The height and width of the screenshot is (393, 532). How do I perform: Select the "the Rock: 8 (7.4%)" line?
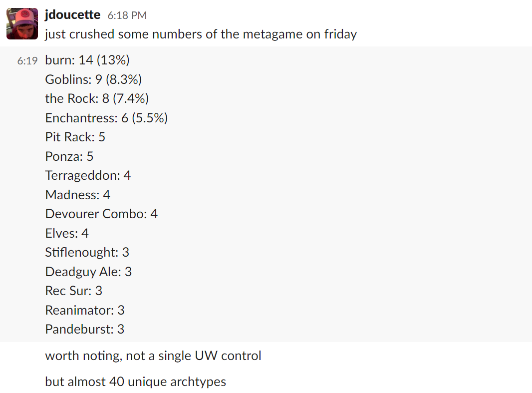(x=97, y=98)
